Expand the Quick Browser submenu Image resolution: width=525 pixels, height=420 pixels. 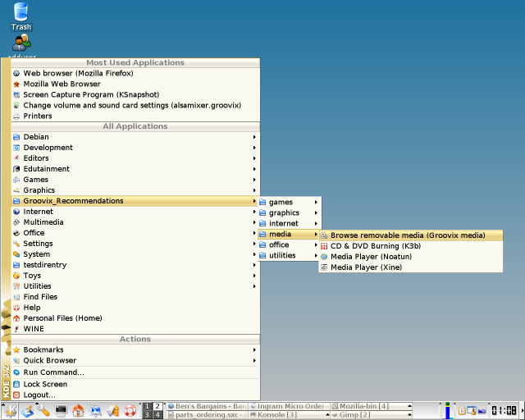tap(135, 360)
